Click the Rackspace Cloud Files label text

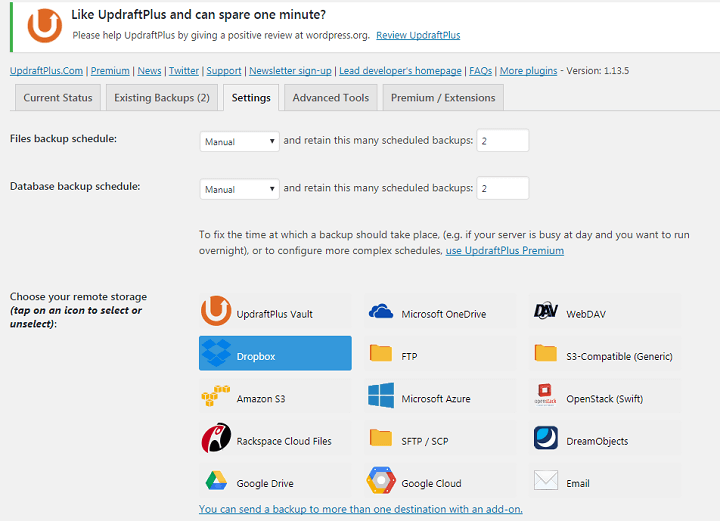[x=284, y=441]
